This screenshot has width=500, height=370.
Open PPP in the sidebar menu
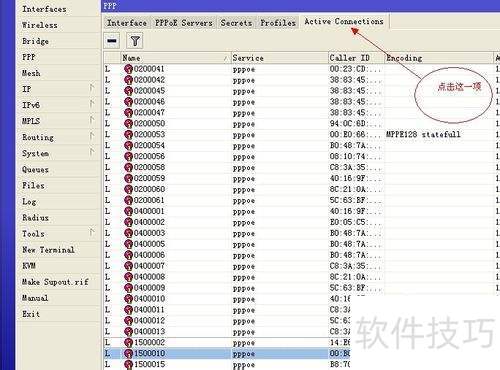(29, 57)
